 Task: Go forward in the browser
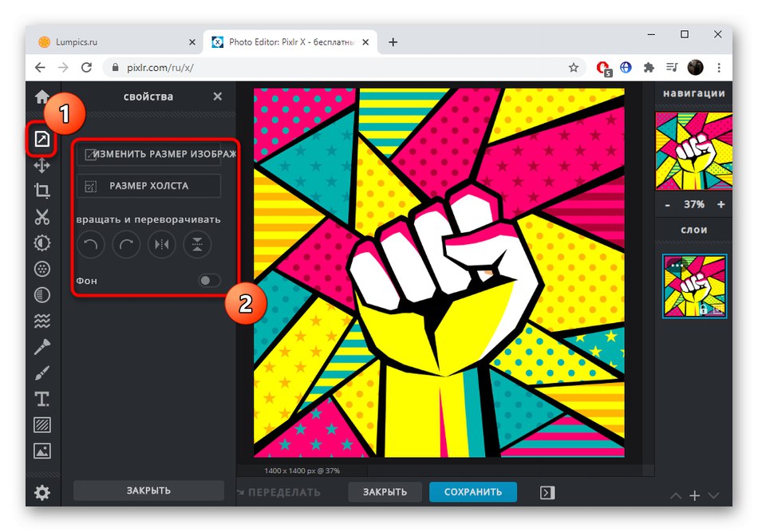coord(63,68)
